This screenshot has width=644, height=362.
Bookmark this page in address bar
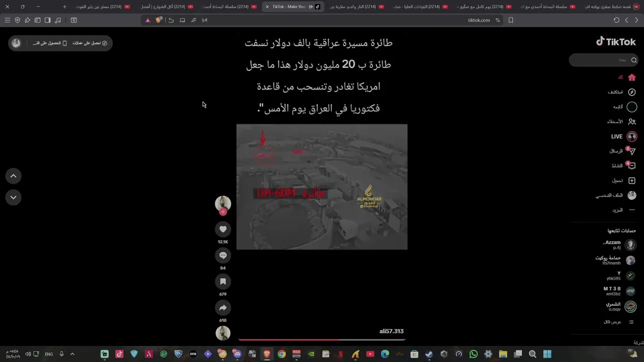511,20
